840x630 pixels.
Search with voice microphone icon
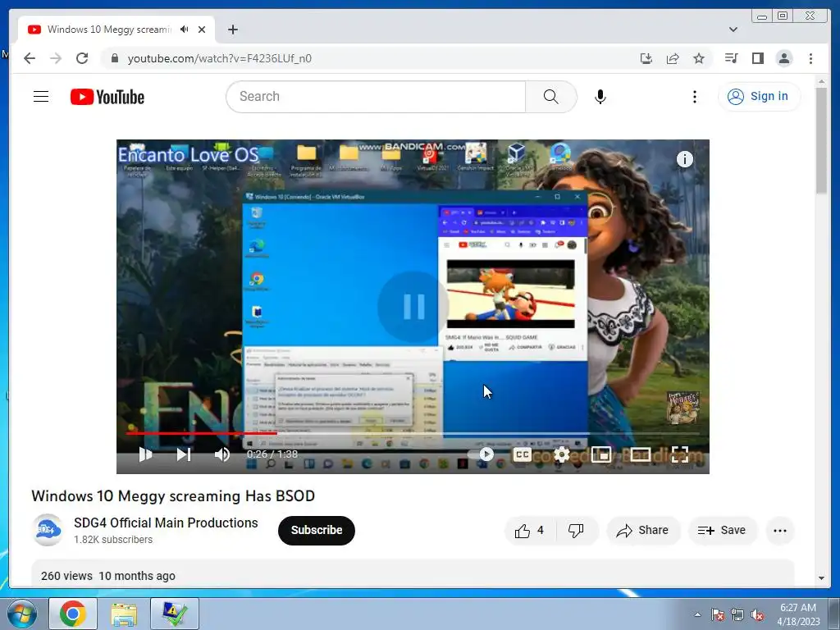coord(600,97)
